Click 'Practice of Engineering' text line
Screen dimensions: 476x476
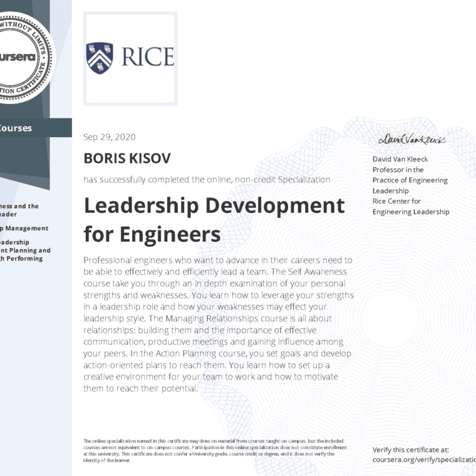click(x=410, y=180)
